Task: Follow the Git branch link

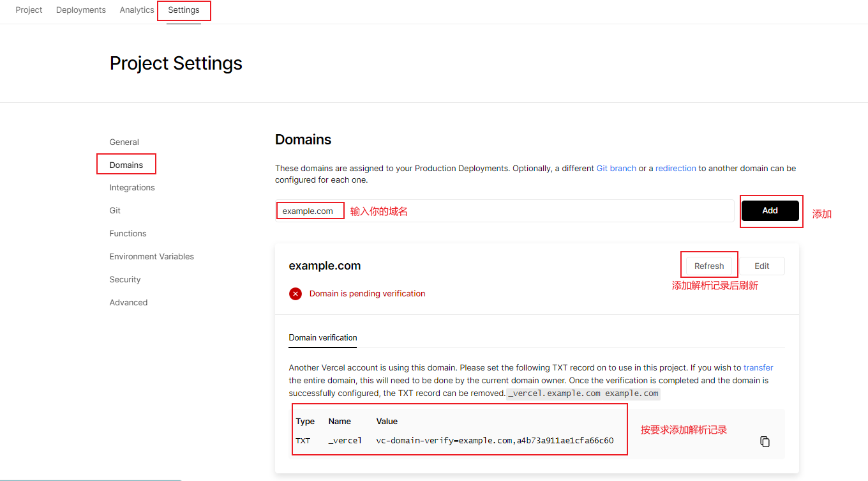Action: tap(616, 169)
